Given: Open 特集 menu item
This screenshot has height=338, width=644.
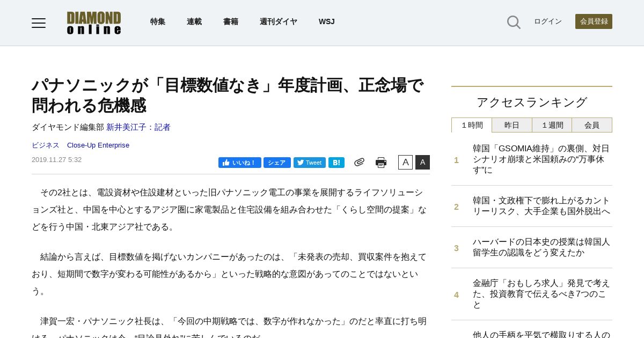Looking at the screenshot, I should tap(158, 21).
